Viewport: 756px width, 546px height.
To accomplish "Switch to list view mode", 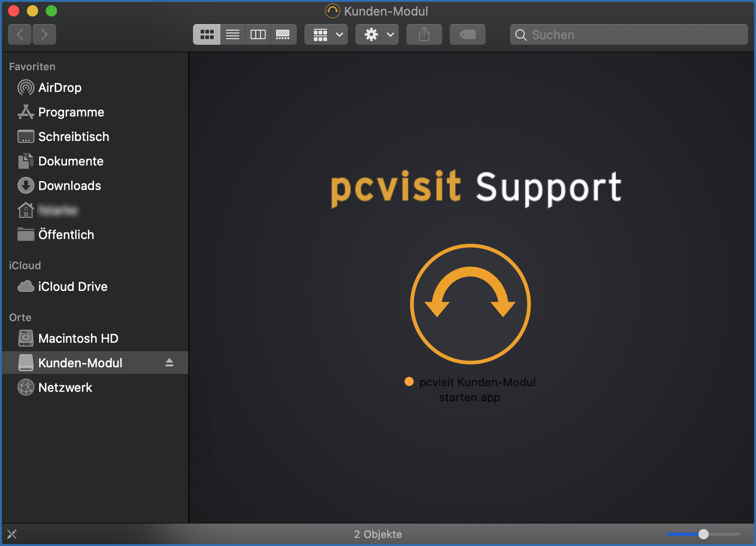I will 233,34.
